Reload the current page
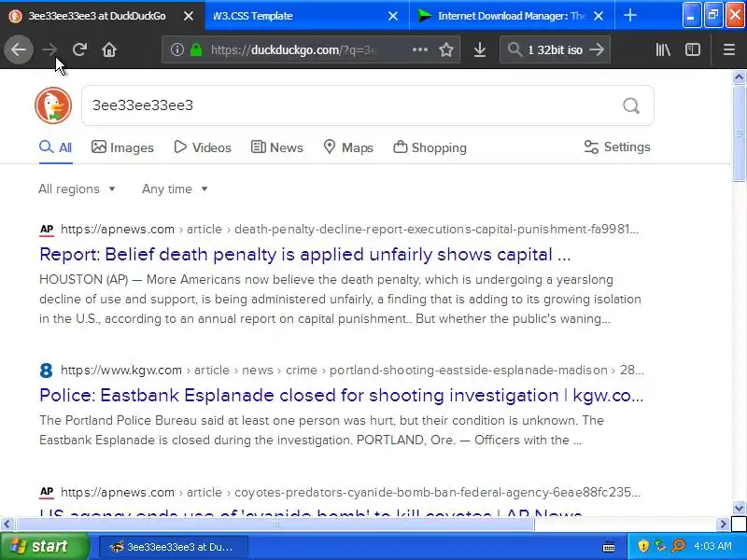Image resolution: width=747 pixels, height=560 pixels. [x=79, y=49]
